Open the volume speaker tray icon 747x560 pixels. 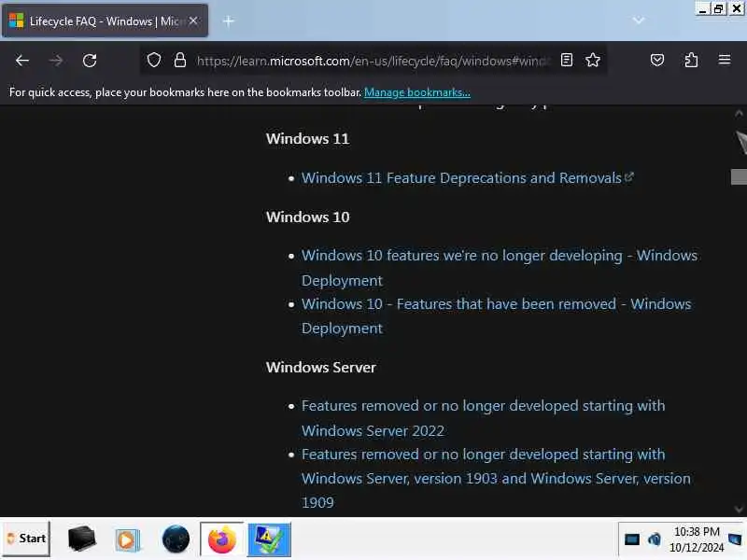tap(655, 539)
